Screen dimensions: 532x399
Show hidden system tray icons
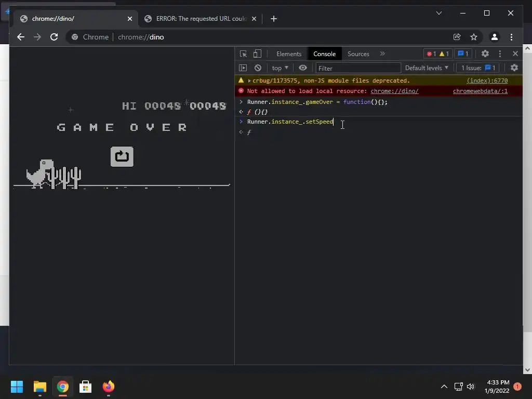[x=444, y=387]
